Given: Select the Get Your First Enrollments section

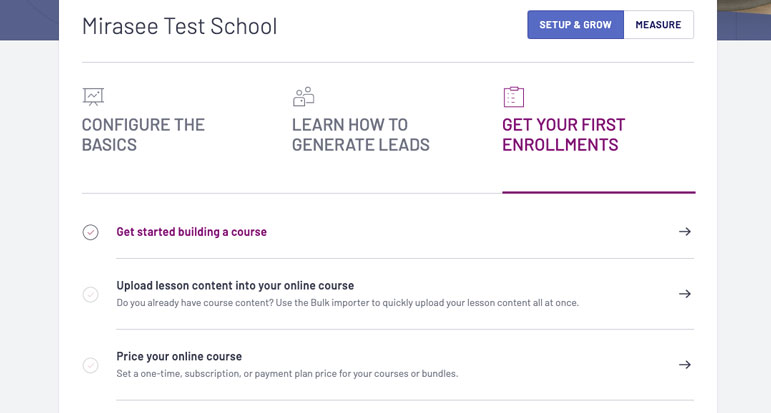Looking at the screenshot, I should pos(563,135).
